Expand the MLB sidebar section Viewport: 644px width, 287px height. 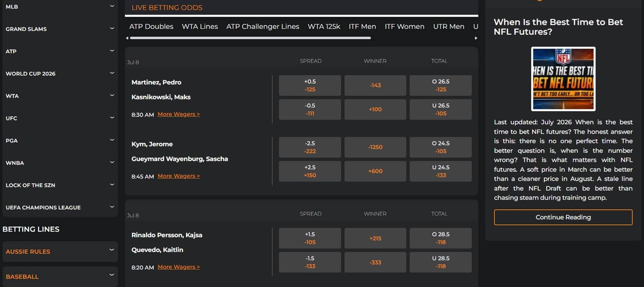60,7
